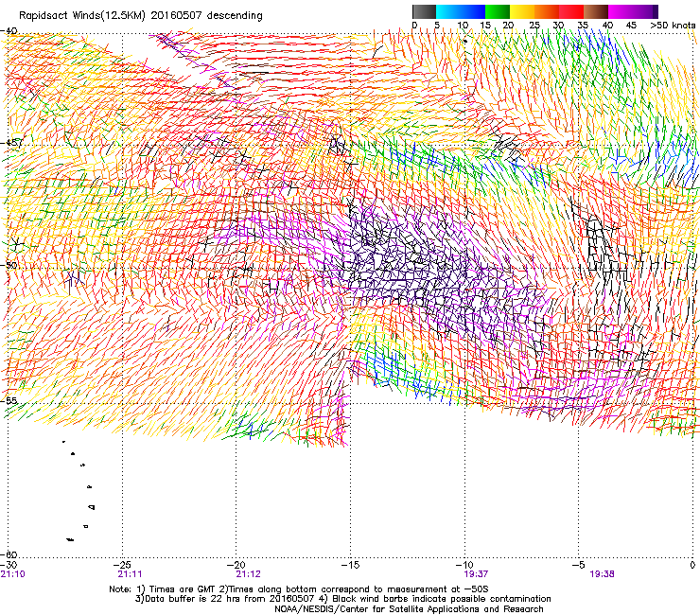This screenshot has width=700, height=615.
Task: Click the '-60' latitude axis label
Action: point(9,554)
